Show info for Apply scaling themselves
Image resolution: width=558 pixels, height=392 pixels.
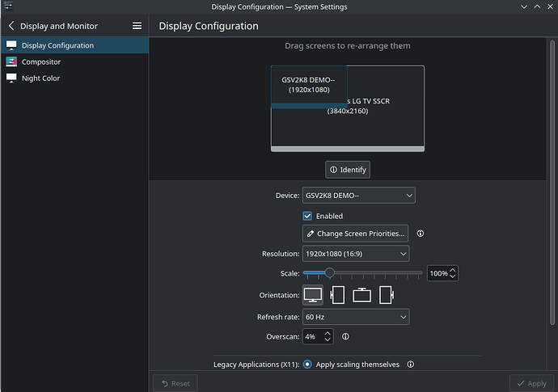pos(410,365)
